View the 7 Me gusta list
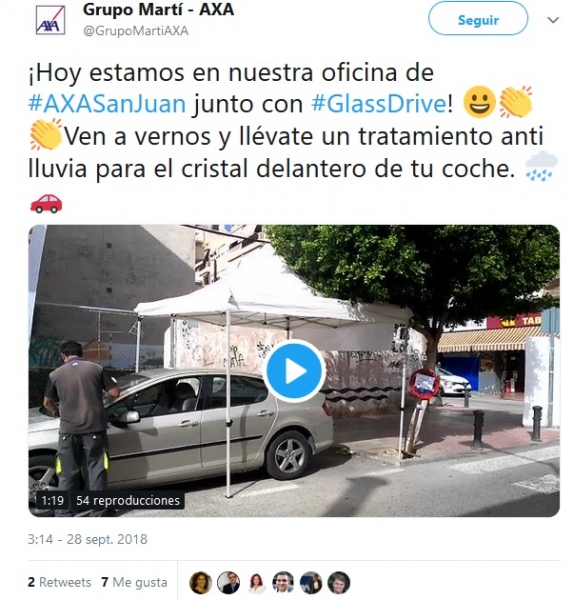Image resolution: width=574 pixels, height=600 pixels. pos(134,582)
